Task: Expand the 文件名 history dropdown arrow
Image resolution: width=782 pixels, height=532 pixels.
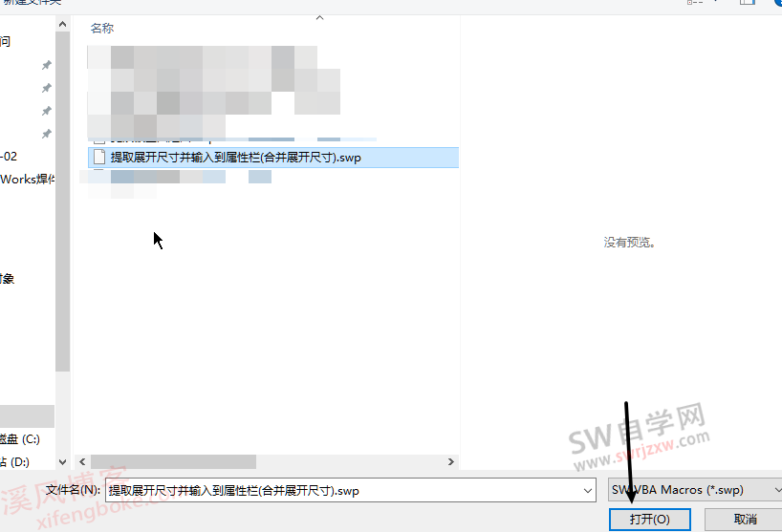Action: (588, 491)
